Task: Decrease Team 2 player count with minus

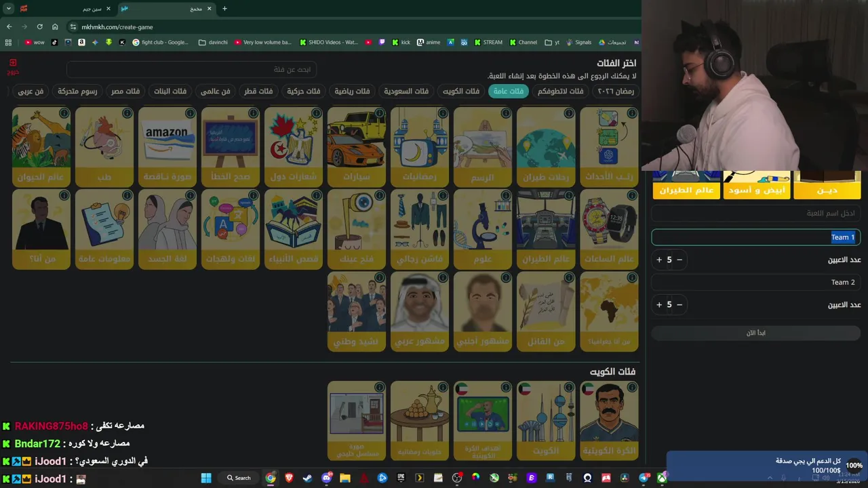Action: [x=679, y=304]
